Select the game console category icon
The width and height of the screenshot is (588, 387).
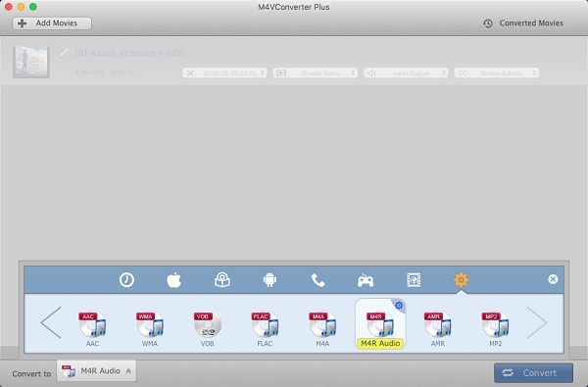[x=366, y=280]
